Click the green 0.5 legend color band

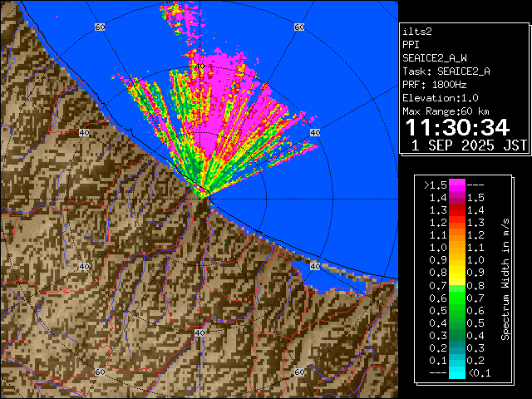(x=457, y=310)
